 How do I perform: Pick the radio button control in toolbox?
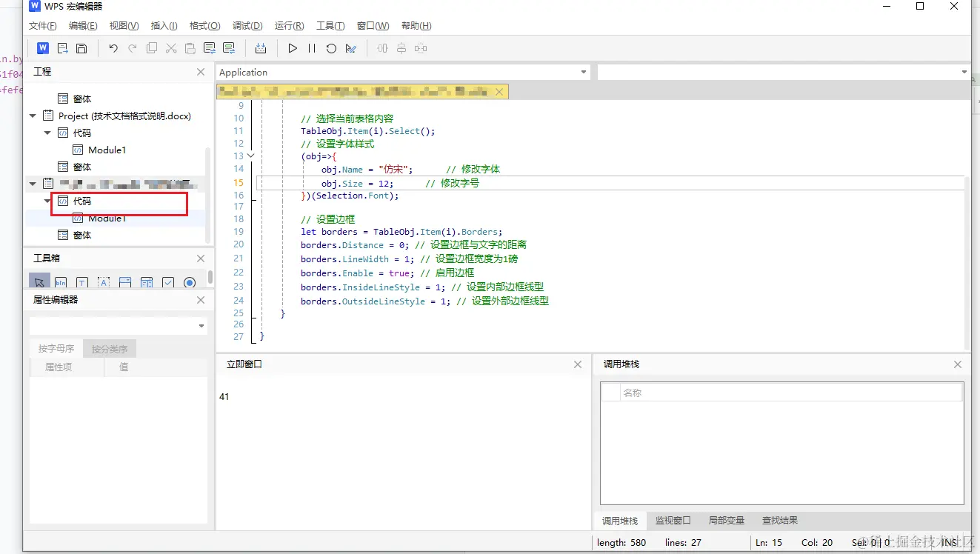(190, 282)
